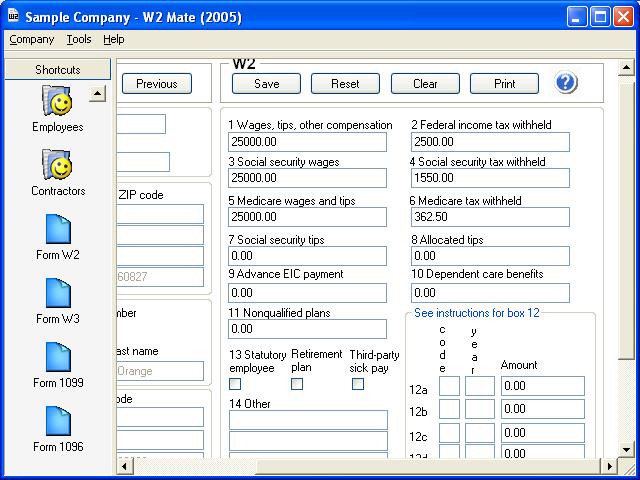
Task: Save the W2 form
Action: pyautogui.click(x=267, y=84)
